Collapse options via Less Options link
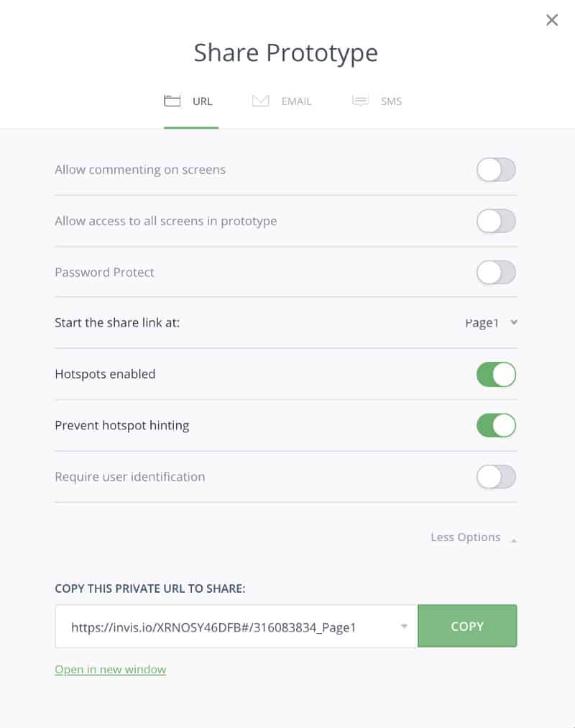This screenshot has height=728, width=575. click(466, 537)
